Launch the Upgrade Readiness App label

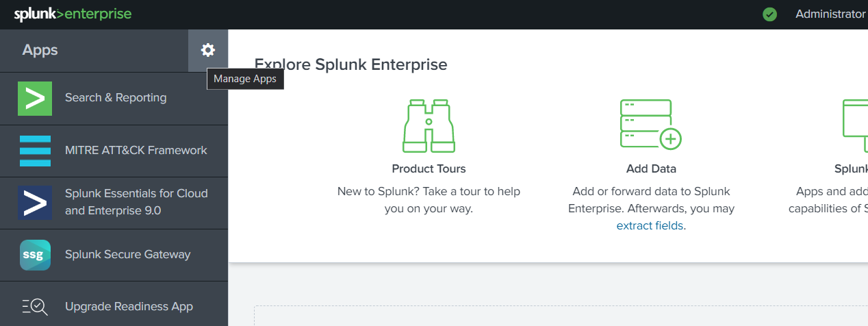(x=129, y=307)
